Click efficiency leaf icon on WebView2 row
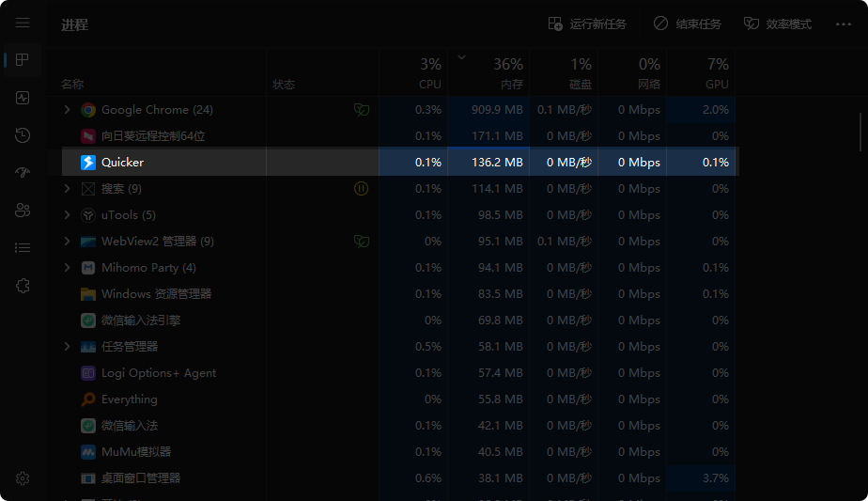The width and height of the screenshot is (868, 501). click(x=362, y=242)
